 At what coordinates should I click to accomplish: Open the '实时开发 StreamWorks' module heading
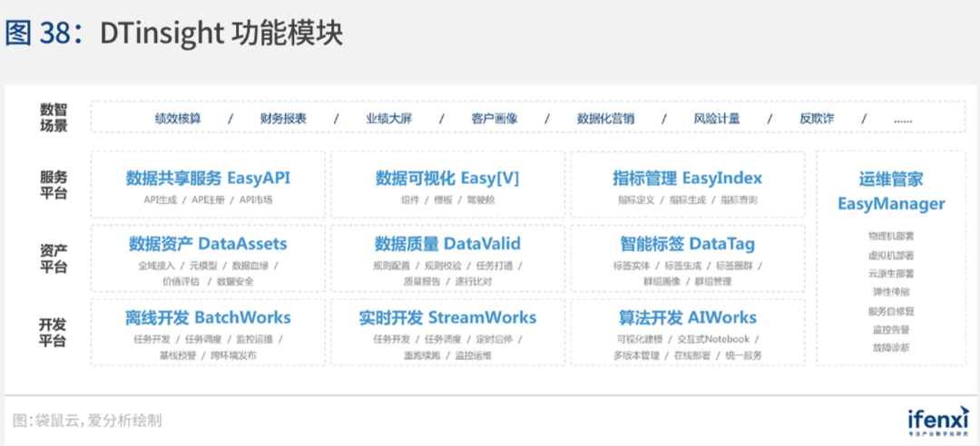pyautogui.click(x=447, y=318)
